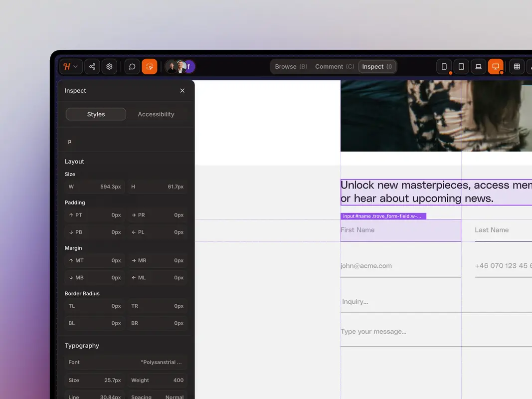Click the purple avatar with letter f
Viewport: 532px width, 399px height.
point(188,66)
